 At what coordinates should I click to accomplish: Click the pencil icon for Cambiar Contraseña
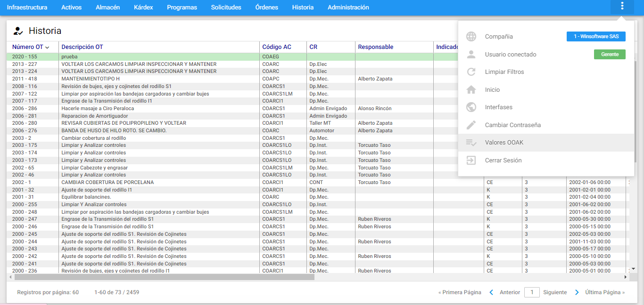(x=471, y=125)
